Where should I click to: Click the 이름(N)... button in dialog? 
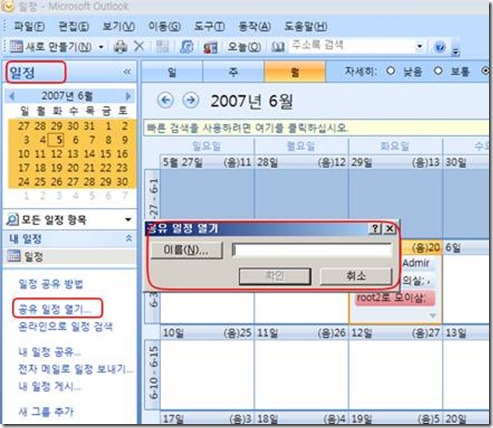point(187,250)
